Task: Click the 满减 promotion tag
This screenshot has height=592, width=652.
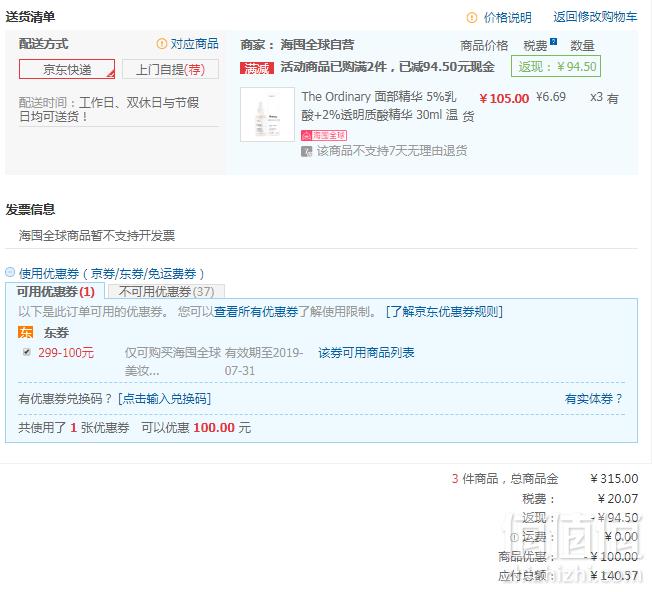Action: tap(257, 68)
